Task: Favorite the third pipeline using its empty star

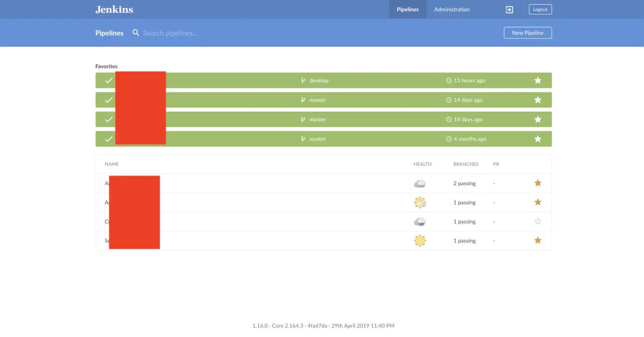Action: pyautogui.click(x=538, y=221)
